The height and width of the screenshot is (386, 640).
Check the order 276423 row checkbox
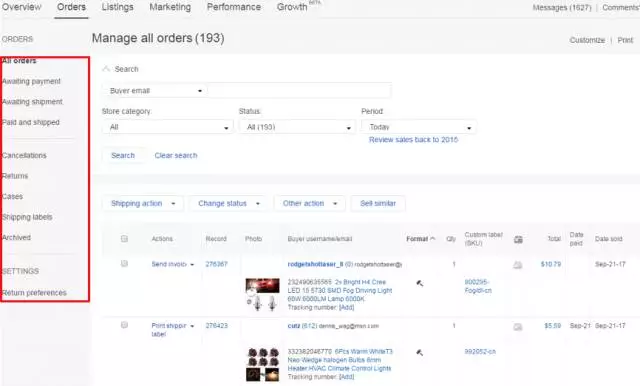pos(124,325)
